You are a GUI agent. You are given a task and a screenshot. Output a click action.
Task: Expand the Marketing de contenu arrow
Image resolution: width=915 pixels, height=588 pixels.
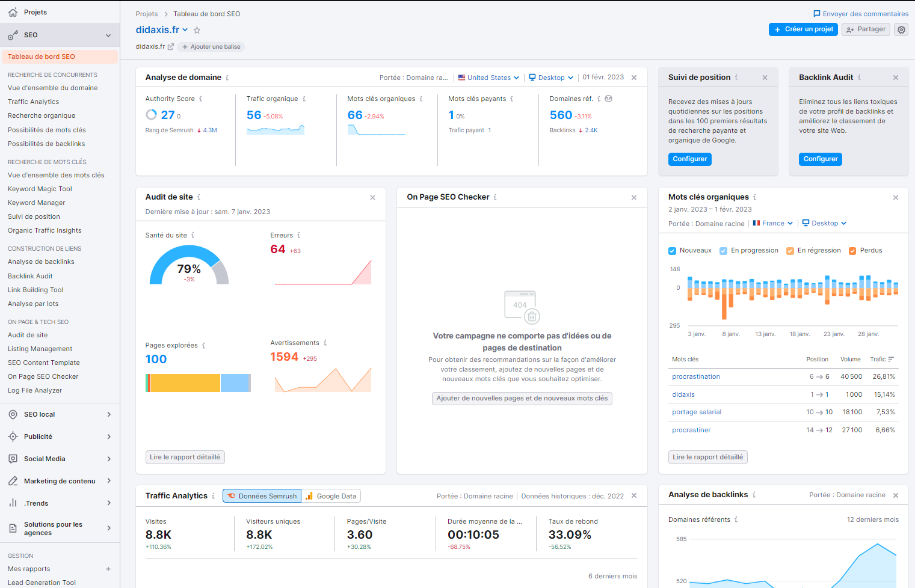[109, 481]
